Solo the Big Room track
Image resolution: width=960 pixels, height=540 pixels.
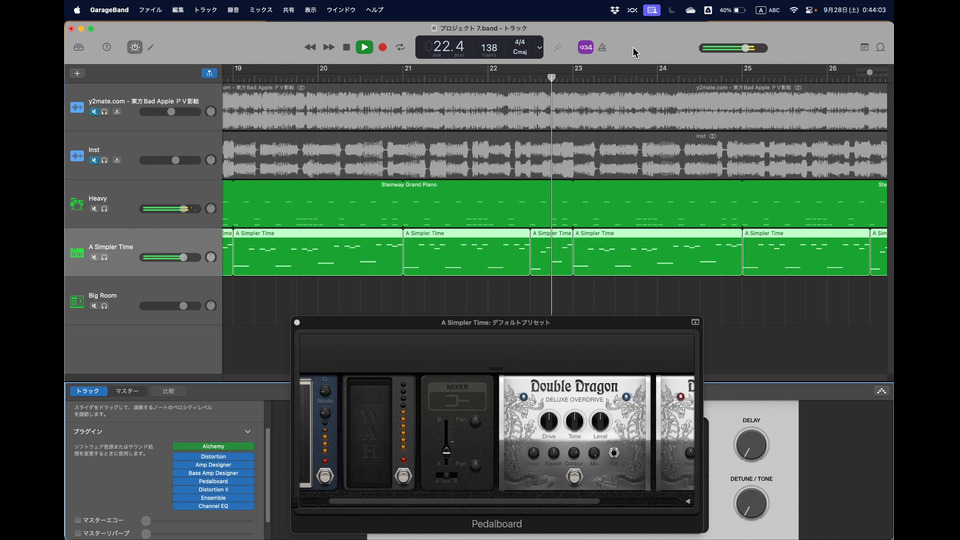tap(105, 306)
